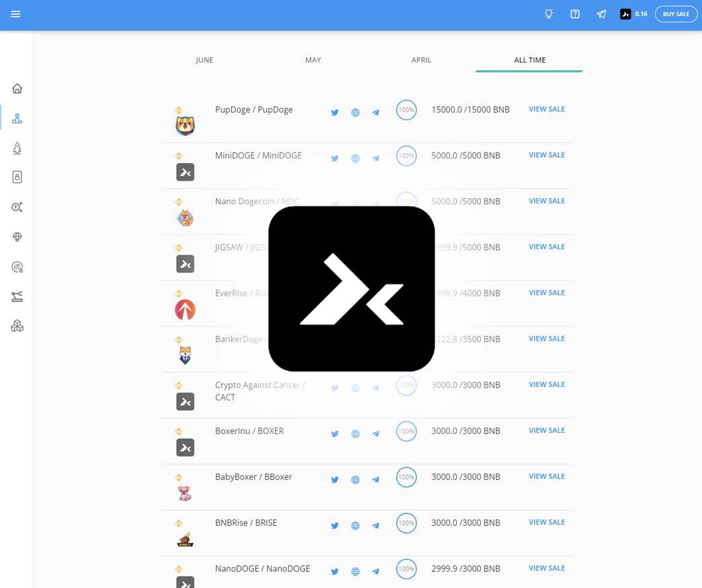Click '2999.9 /3000 BNB' amount text
702x588 pixels.
466,569
